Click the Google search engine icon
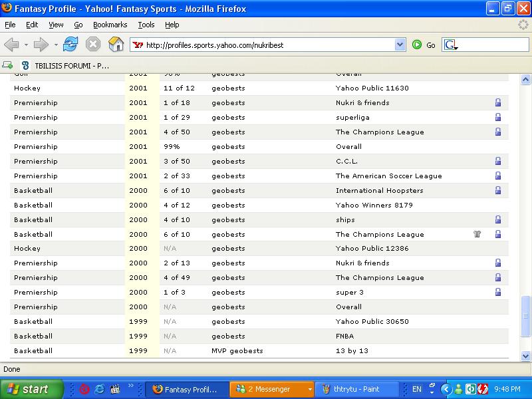 [450, 45]
